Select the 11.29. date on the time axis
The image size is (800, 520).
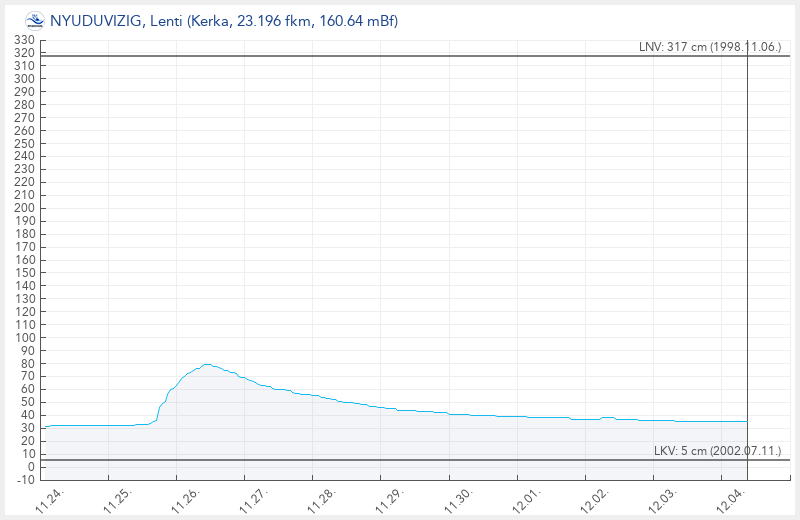[x=391, y=500]
